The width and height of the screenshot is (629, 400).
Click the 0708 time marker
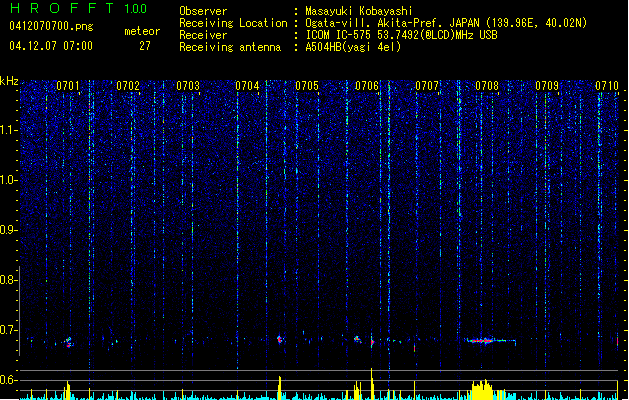487,86
